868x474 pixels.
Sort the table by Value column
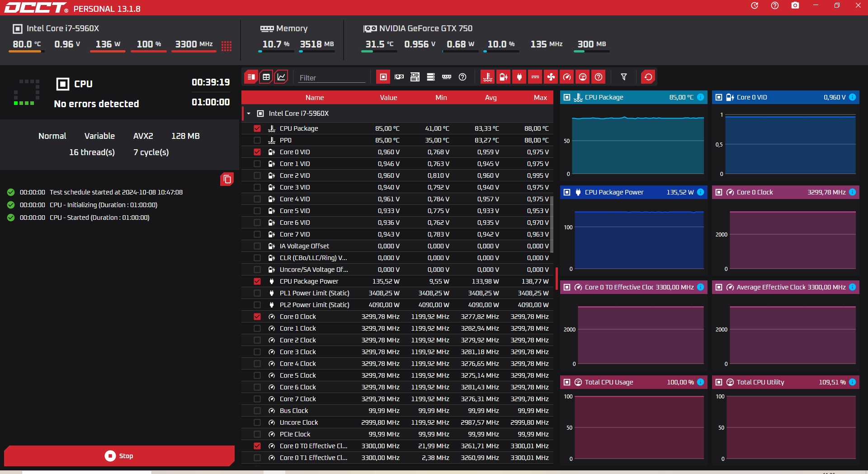click(388, 98)
